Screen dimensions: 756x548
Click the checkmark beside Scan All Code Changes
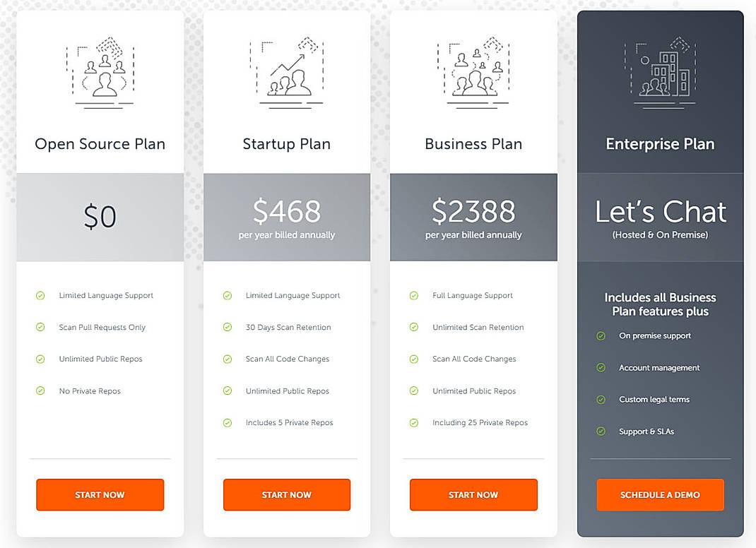(x=227, y=359)
